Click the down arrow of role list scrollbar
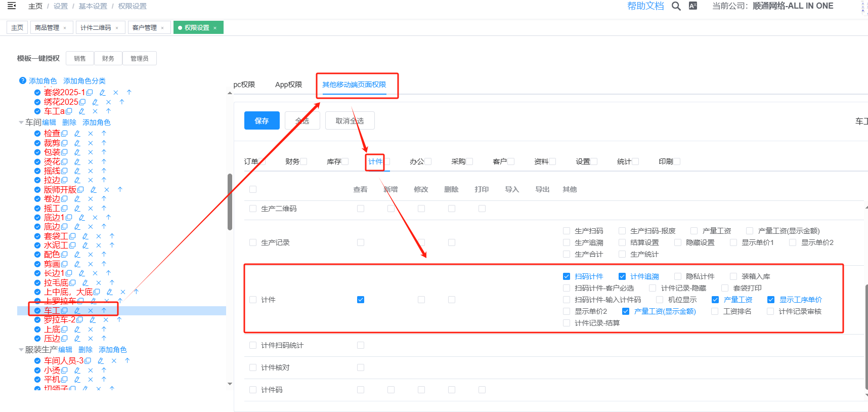 click(230, 384)
